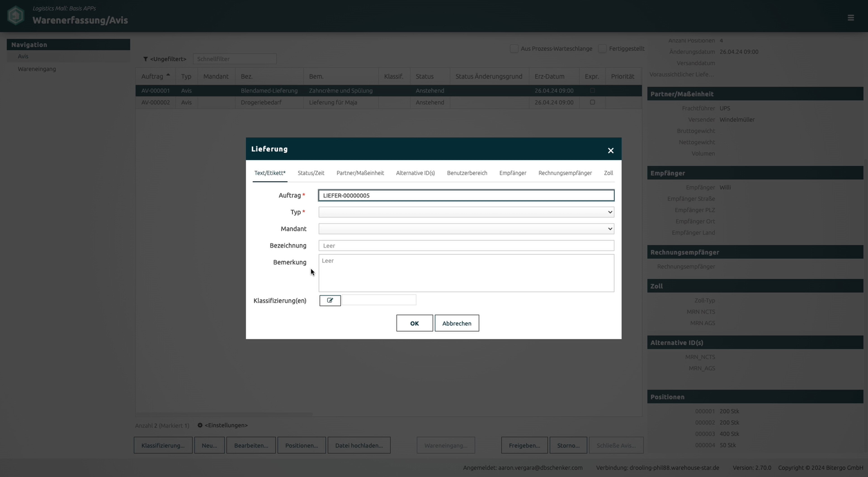868x477 pixels.
Task: Open Wareneingang in the navigation
Action: [68, 69]
